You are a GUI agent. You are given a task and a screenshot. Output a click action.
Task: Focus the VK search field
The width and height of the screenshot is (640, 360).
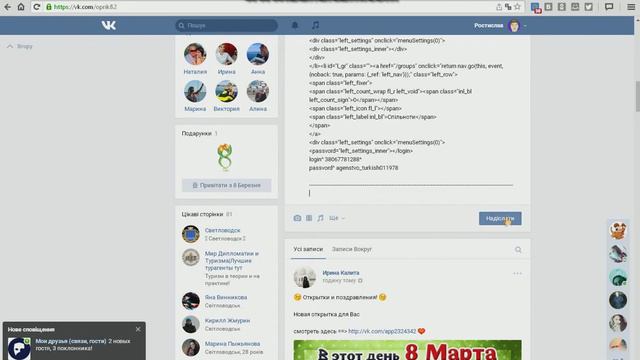(227, 25)
